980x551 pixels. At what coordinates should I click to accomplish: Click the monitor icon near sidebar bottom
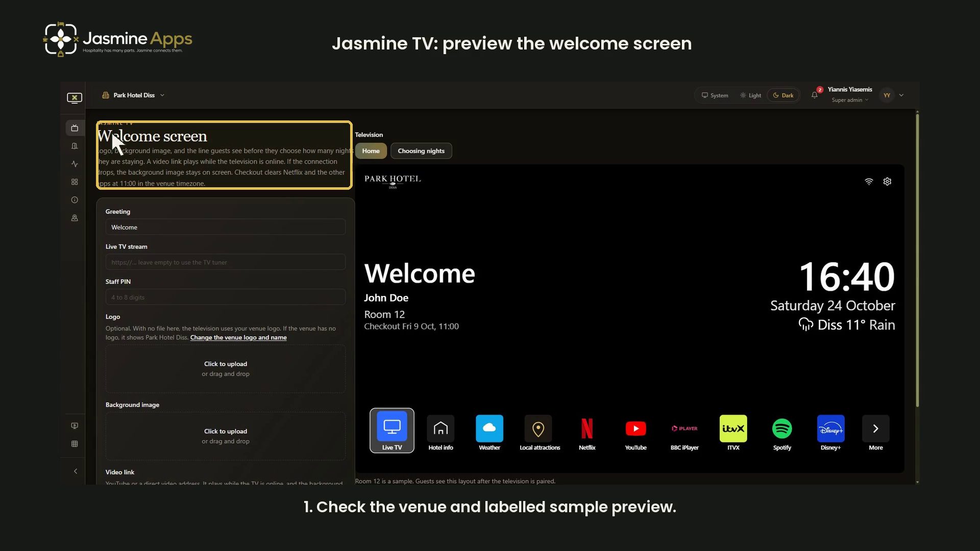75,425
